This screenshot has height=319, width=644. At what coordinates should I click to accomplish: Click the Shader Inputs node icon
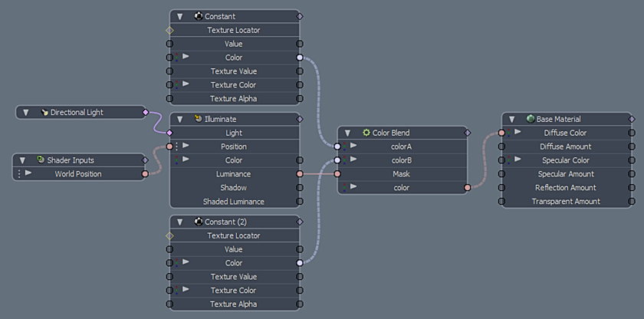[x=41, y=160]
